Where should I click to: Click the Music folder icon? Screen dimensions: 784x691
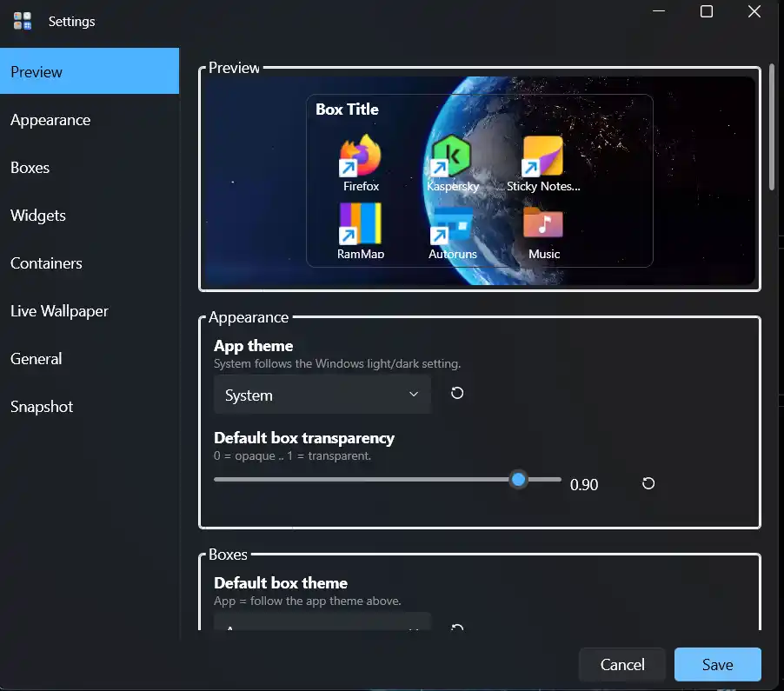543,223
